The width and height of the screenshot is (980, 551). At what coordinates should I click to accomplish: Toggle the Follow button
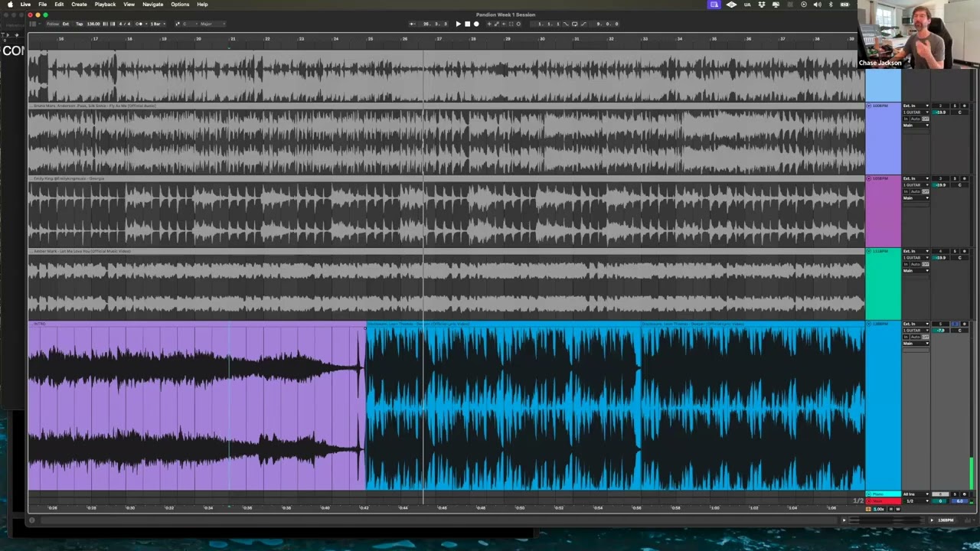pyautogui.click(x=53, y=24)
